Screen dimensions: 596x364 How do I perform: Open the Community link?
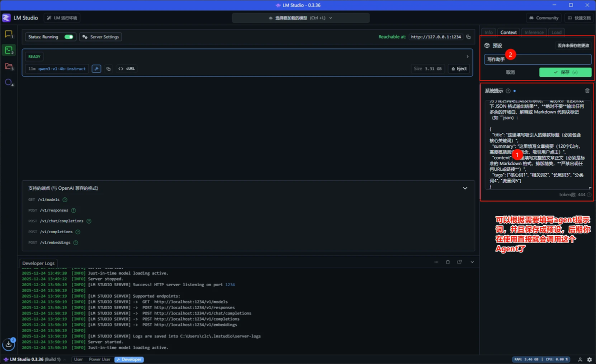tap(544, 18)
